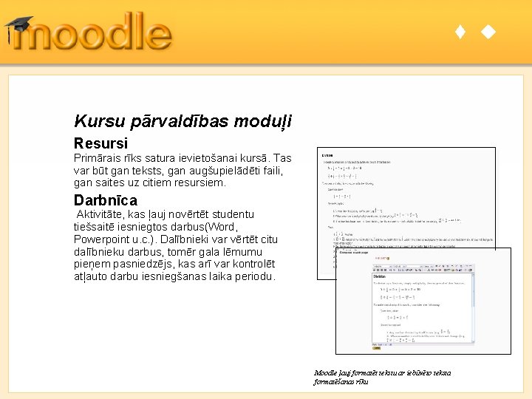This screenshot has height=399, width=532.
Task: Open the upper Division page screenshot thumbnail
Action: coord(406,197)
